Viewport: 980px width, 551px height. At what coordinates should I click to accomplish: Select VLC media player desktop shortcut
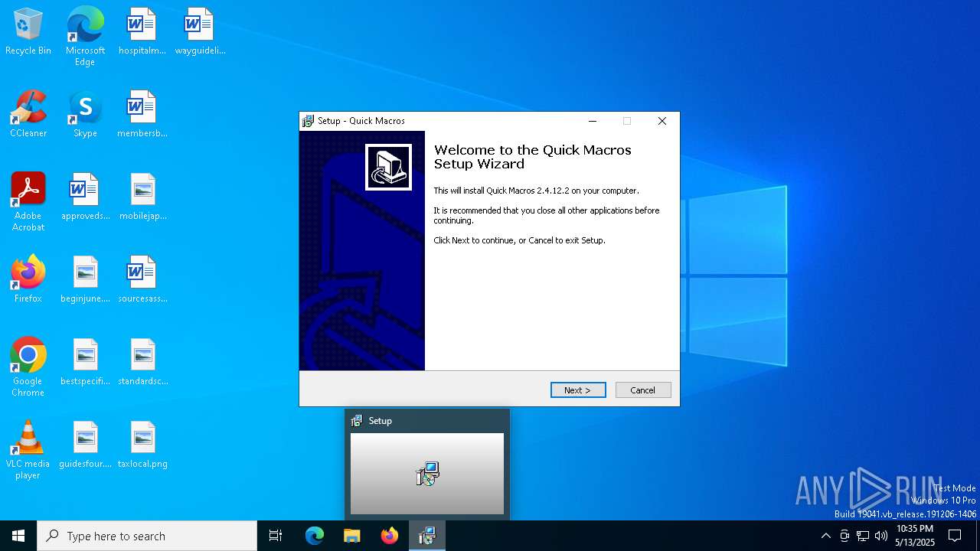click(x=28, y=450)
